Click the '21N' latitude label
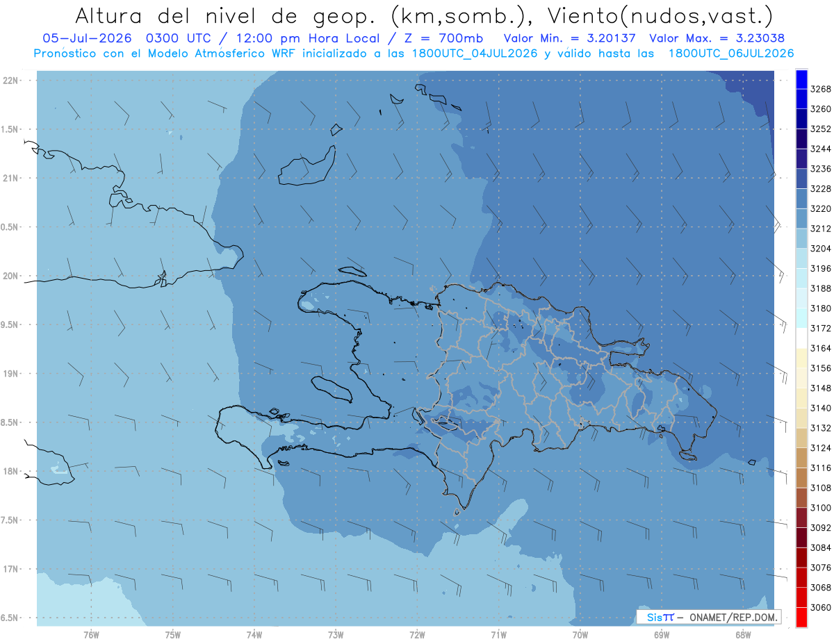834x644 pixels. (12, 179)
